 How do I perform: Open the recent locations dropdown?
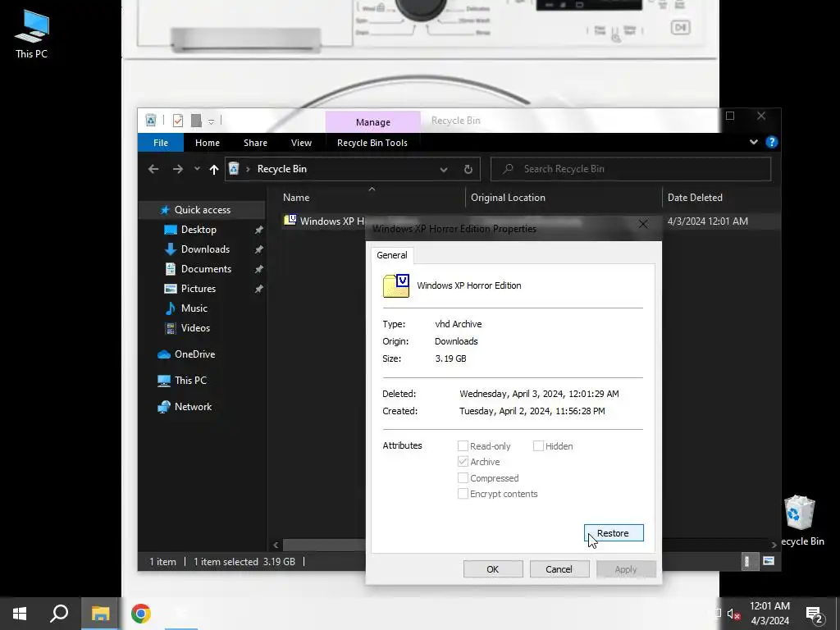pos(197,169)
